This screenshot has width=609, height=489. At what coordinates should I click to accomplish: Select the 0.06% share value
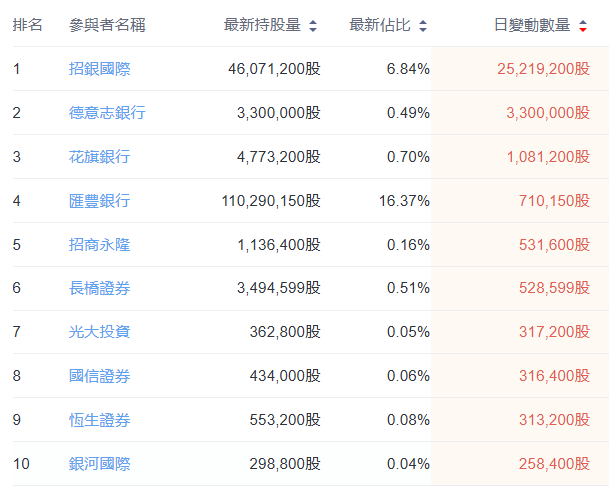[x=408, y=376]
